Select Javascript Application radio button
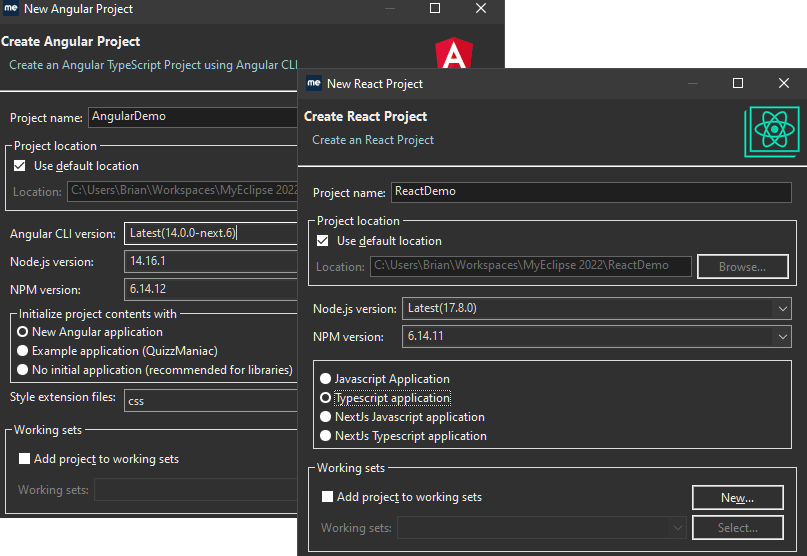Screen dimensions: 807x556 pyautogui.click(x=325, y=379)
